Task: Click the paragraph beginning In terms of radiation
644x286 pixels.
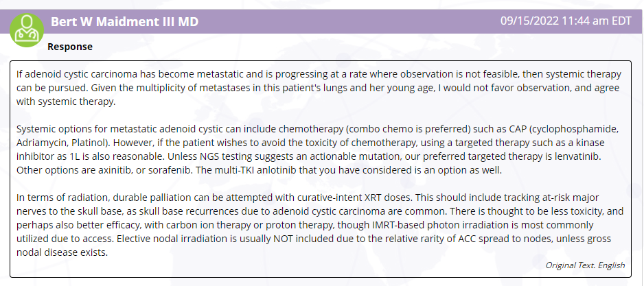Action: (x=320, y=225)
